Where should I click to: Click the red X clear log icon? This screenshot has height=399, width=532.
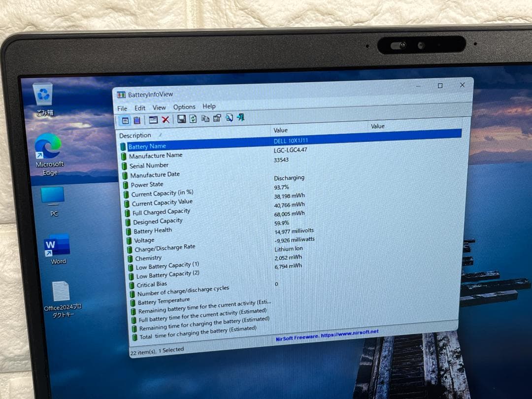click(166, 119)
